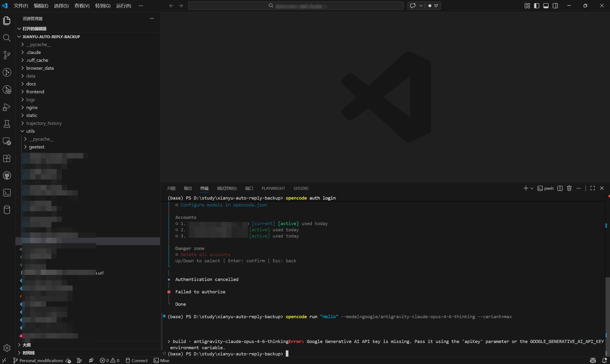Open the Run and Debug view

[x=7, y=107]
